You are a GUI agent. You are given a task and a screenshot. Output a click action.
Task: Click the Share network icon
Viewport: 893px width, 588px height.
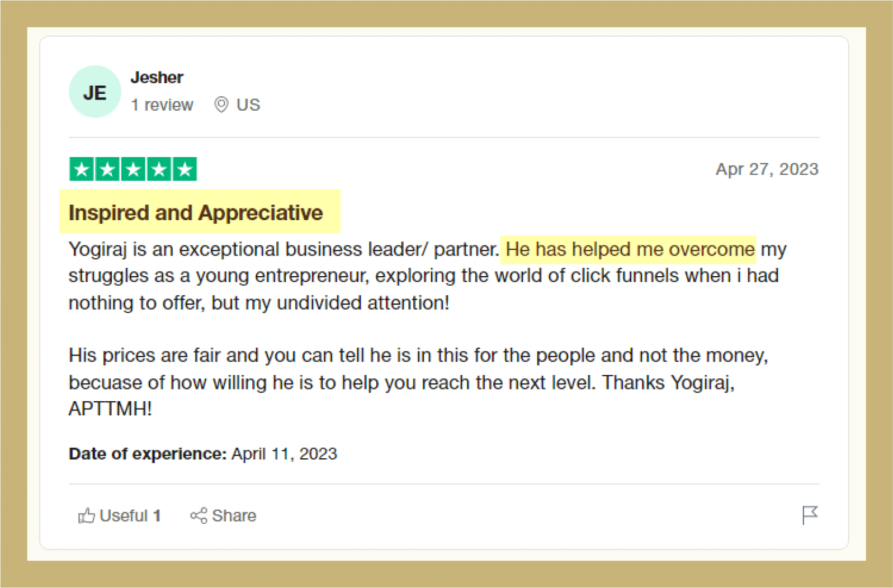tap(199, 515)
